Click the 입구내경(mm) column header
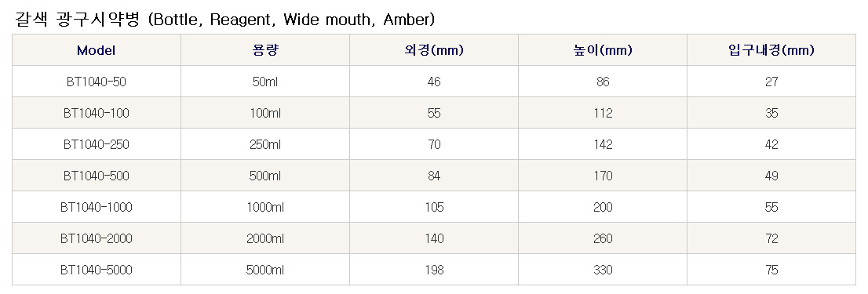The image size is (868, 294). (771, 50)
